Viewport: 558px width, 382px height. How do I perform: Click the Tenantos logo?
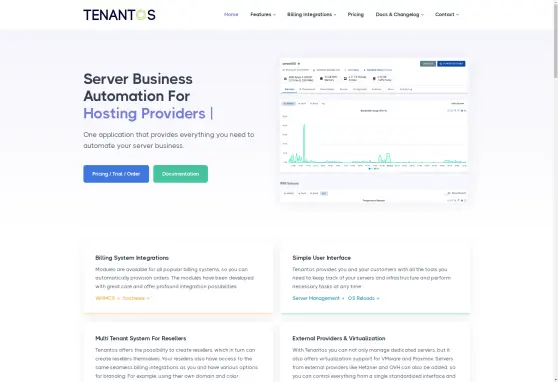tap(119, 15)
